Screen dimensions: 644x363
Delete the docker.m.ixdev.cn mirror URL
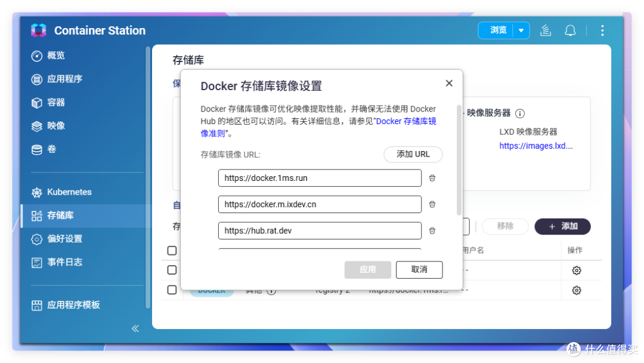pyautogui.click(x=432, y=204)
